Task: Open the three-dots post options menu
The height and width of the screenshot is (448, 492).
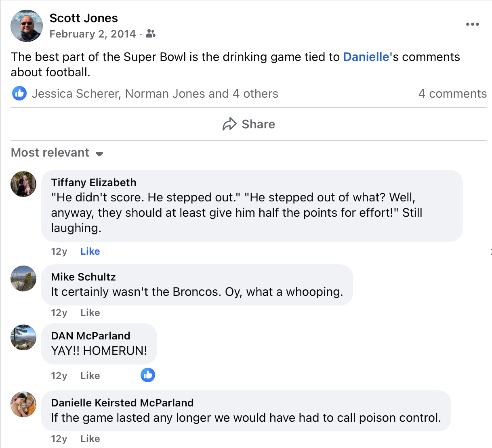Action: click(x=472, y=25)
